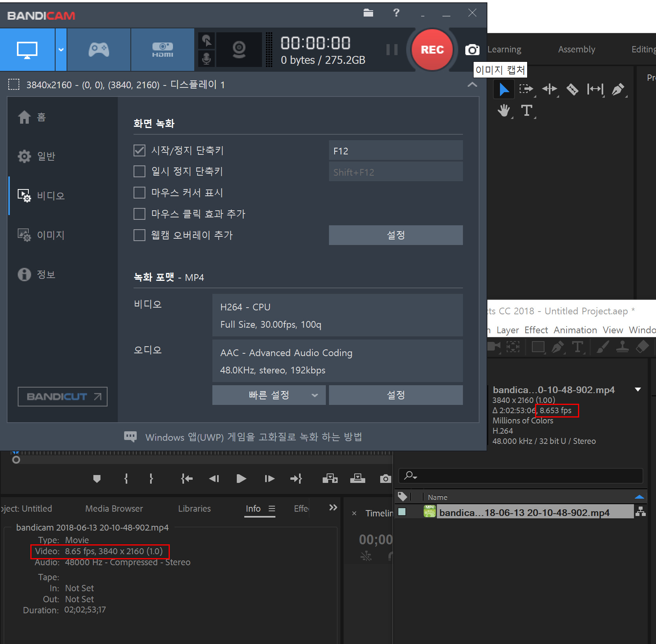Open the 비디오 video section
This screenshot has height=644, width=656.
41,196
